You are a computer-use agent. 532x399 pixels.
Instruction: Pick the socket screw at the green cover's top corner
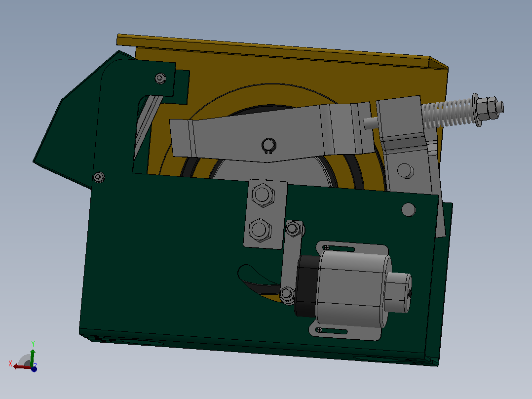(x=160, y=79)
